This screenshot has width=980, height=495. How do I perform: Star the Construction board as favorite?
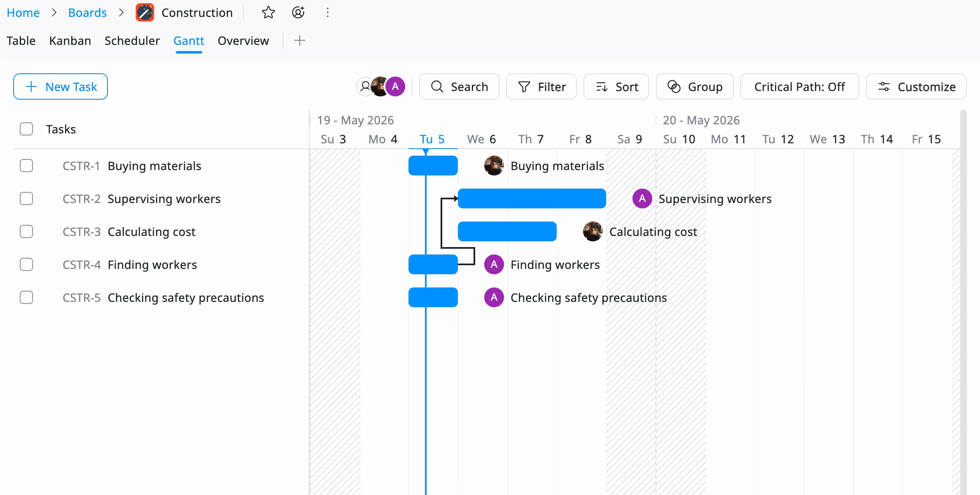click(x=268, y=13)
